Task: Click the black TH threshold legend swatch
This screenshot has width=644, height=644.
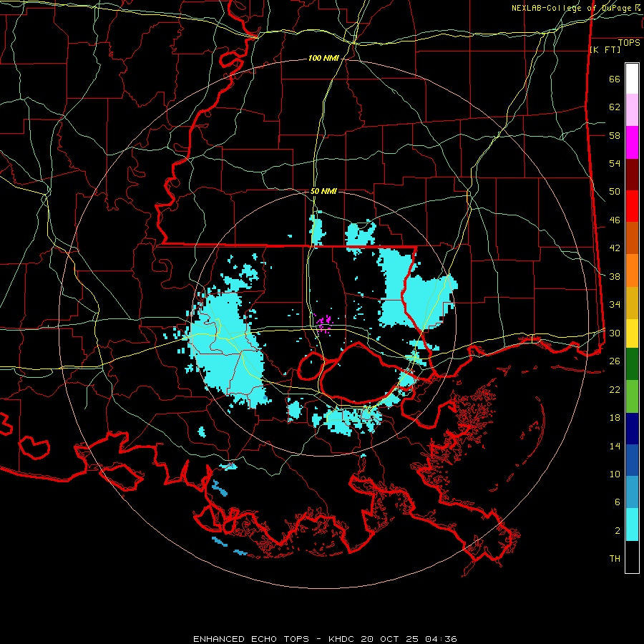Action: point(632,557)
